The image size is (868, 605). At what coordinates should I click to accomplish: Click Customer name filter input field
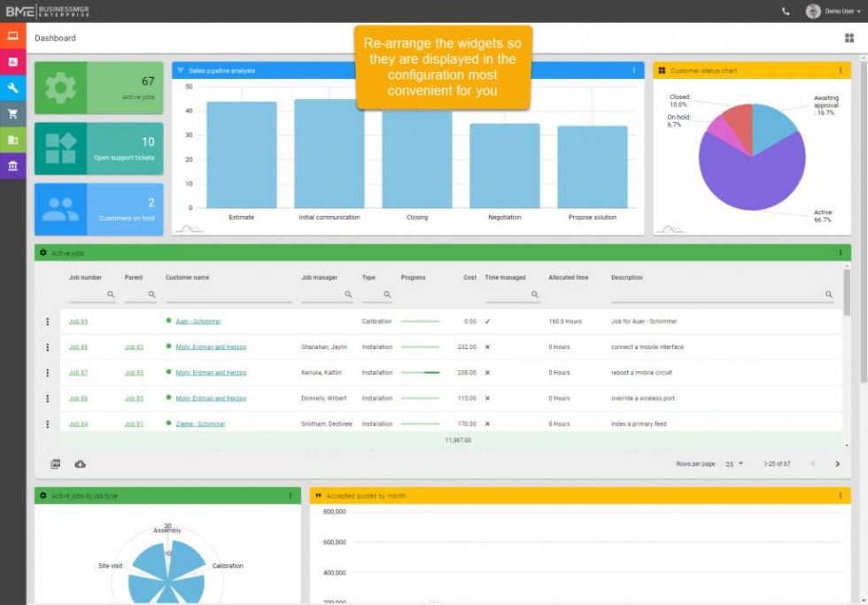pyautogui.click(x=229, y=294)
